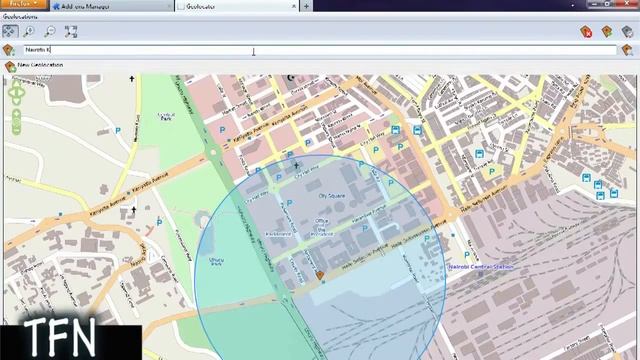
Task: Pan map east with the right arrow
Action: pos(22,92)
